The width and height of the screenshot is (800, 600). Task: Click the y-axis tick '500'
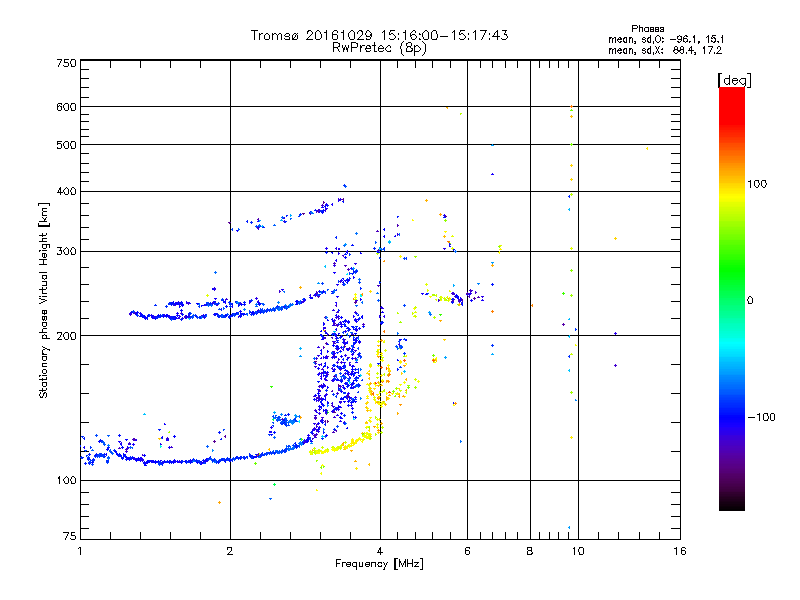pyautogui.click(x=67, y=145)
